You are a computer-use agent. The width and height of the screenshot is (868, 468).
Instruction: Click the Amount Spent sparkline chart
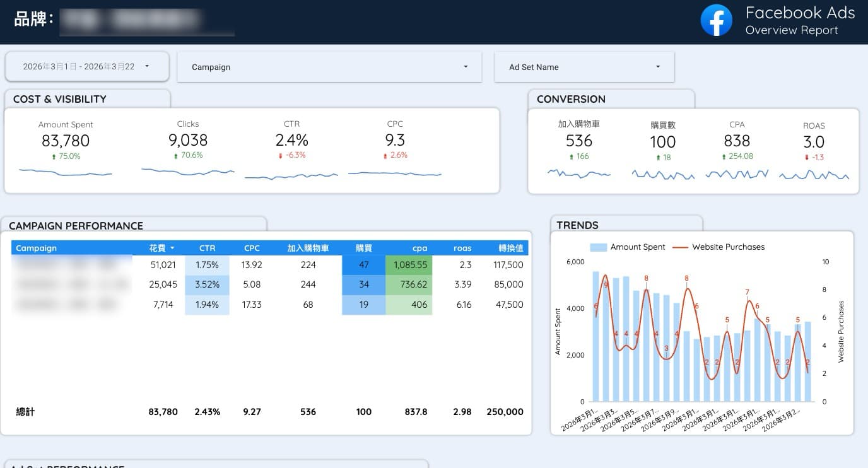click(x=66, y=172)
